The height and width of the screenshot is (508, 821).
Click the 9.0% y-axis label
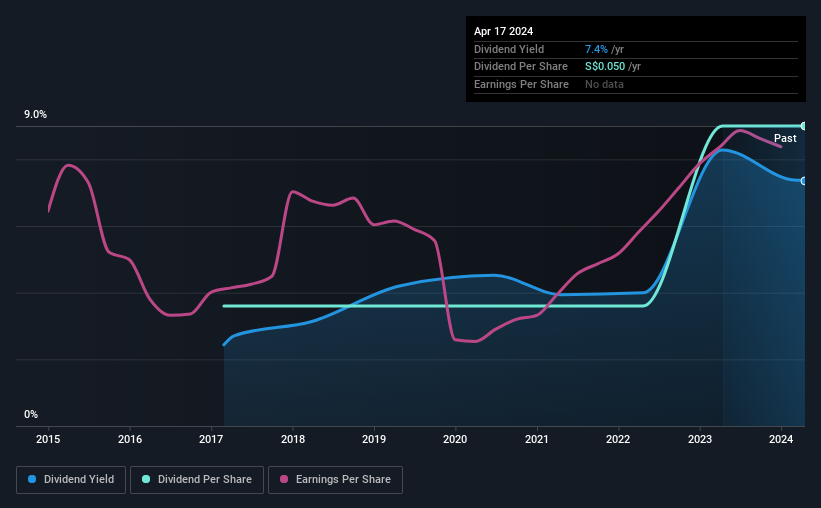pos(35,114)
